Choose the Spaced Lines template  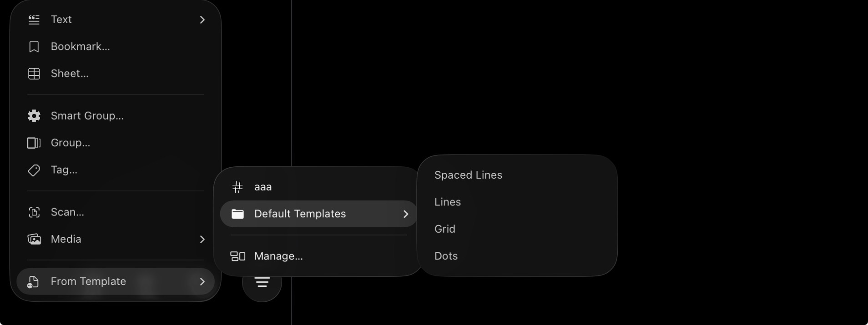[468, 175]
